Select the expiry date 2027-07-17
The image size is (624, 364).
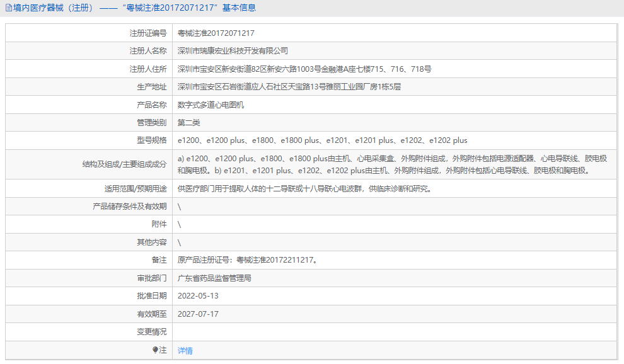(199, 313)
